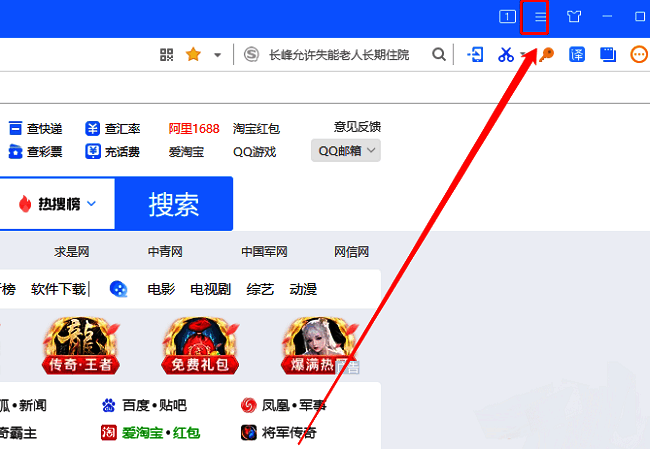Open the password key manager icon
The height and width of the screenshot is (449, 650).
(x=546, y=54)
